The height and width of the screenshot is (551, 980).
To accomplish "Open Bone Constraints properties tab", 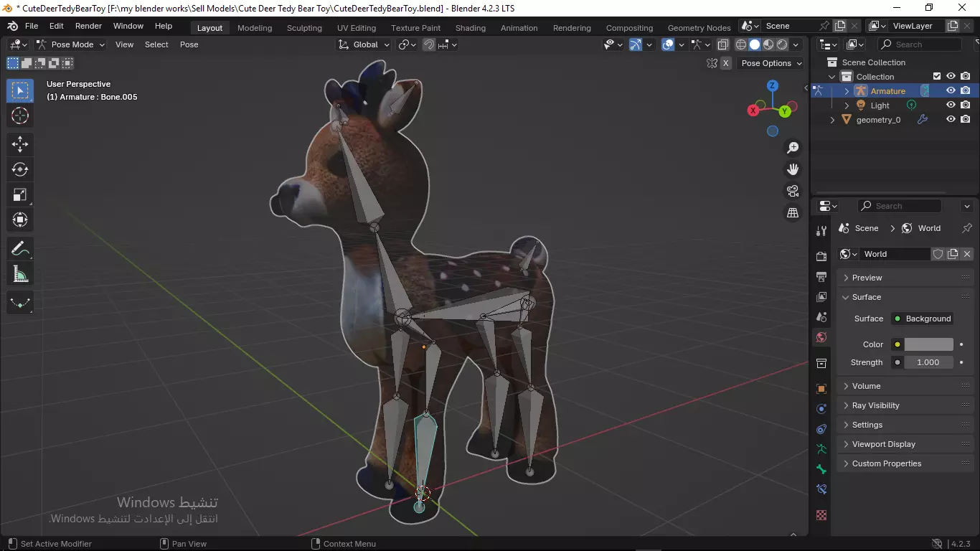I will 821,489.
